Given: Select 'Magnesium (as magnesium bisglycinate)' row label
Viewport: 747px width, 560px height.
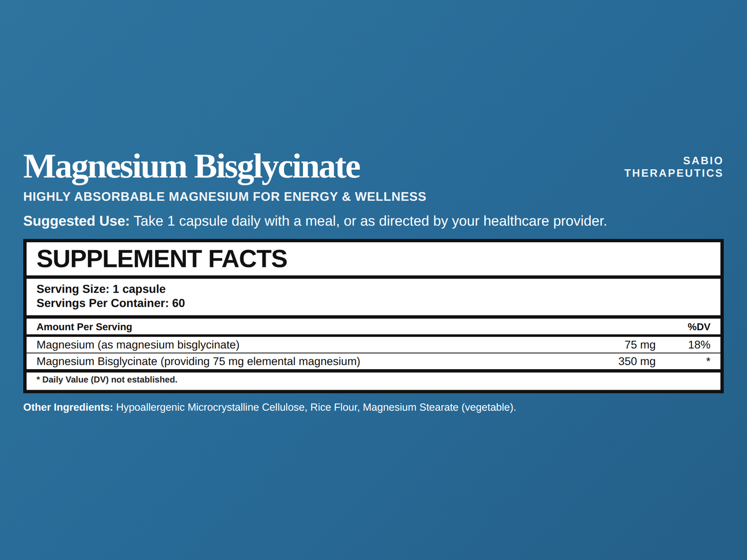Looking at the screenshot, I should [138, 345].
